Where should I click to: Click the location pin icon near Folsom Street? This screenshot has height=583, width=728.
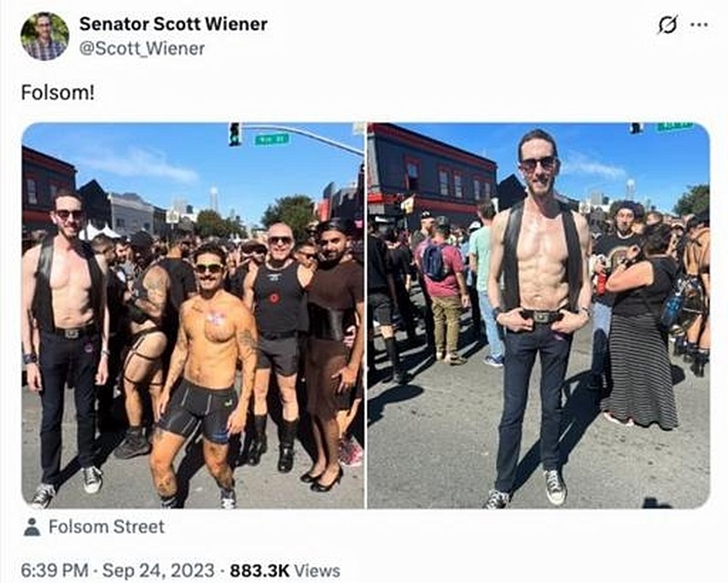coord(32,527)
